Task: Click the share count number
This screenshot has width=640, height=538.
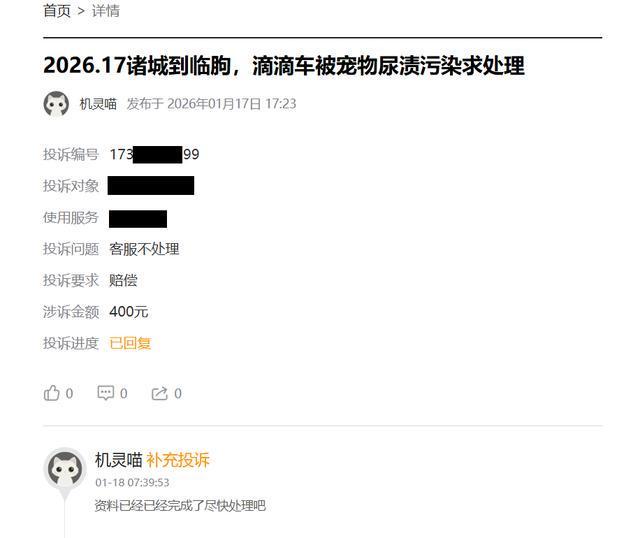Action: 178,393
